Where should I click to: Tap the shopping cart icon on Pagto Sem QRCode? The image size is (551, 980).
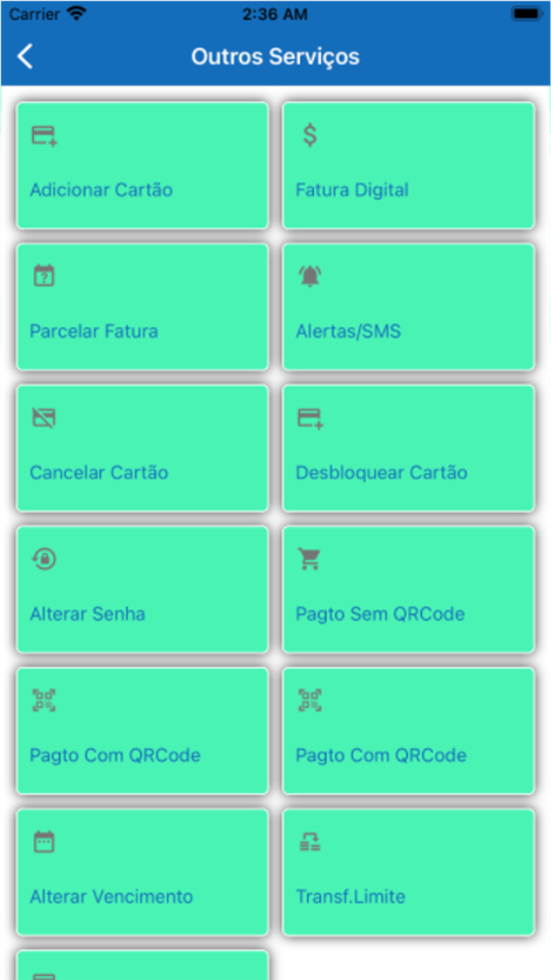click(309, 558)
